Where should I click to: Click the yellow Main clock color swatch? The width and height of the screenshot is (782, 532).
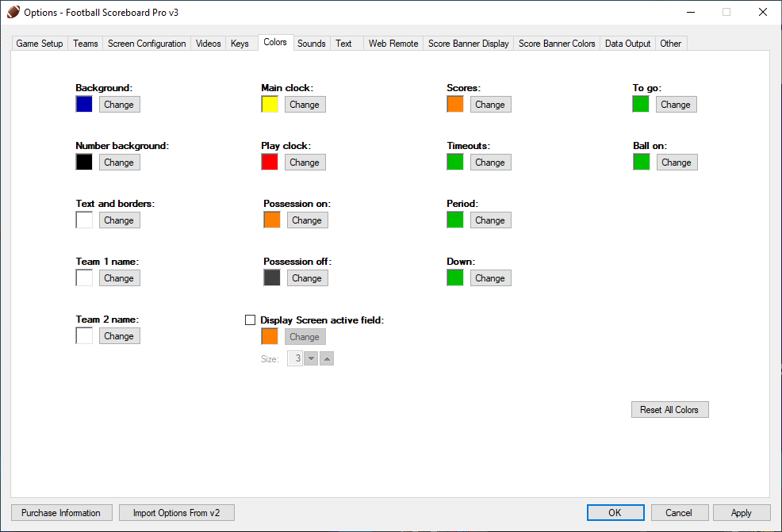(270, 104)
